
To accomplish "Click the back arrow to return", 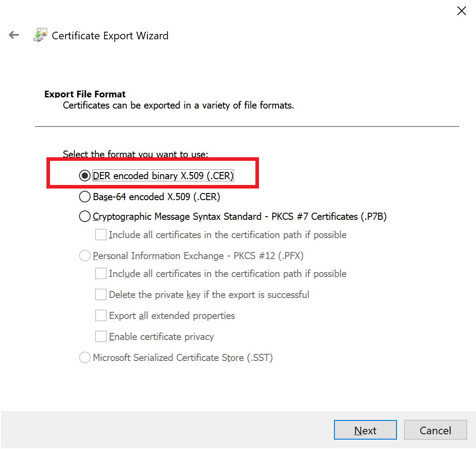I will (13, 35).
